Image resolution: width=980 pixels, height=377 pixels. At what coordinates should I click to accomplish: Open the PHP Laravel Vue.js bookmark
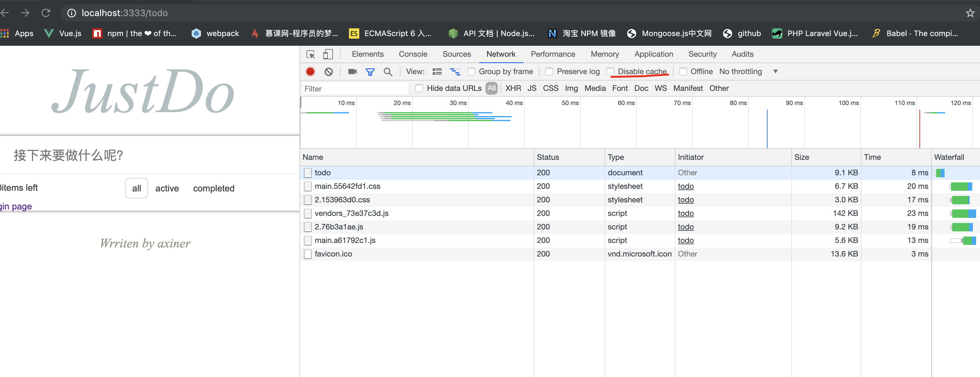click(x=815, y=34)
